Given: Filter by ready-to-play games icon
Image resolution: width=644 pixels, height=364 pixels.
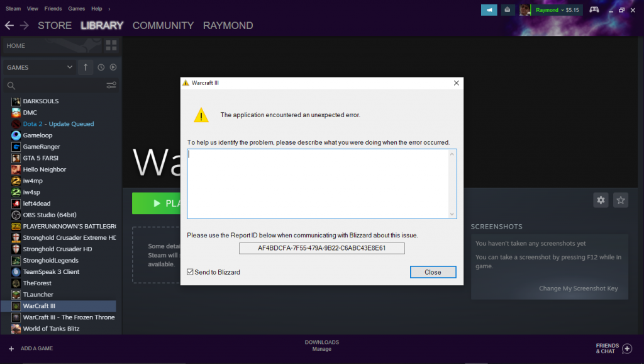Looking at the screenshot, I should 113,67.
